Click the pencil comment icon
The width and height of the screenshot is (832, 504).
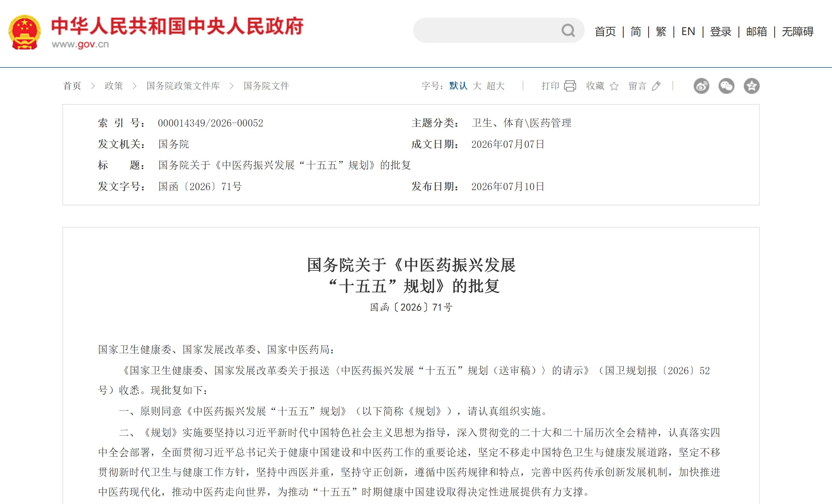tap(656, 86)
